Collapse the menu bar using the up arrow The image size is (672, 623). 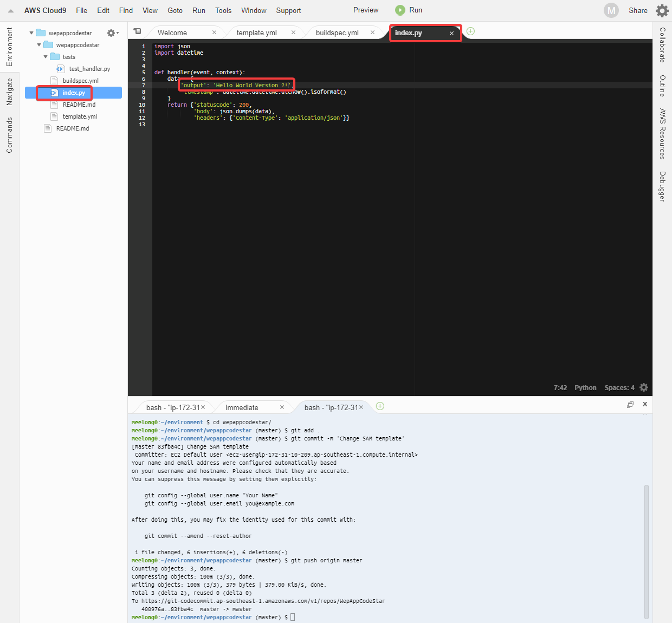(x=10, y=11)
